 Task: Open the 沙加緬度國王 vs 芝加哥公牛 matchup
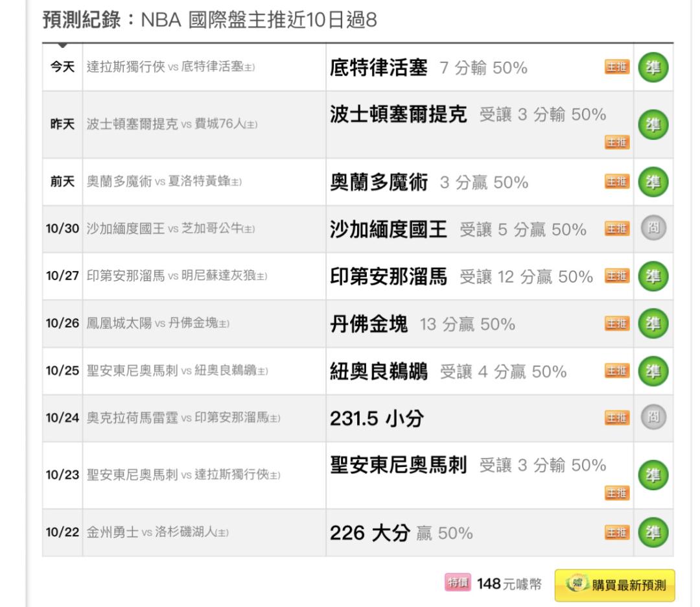pyautogui.click(x=170, y=229)
